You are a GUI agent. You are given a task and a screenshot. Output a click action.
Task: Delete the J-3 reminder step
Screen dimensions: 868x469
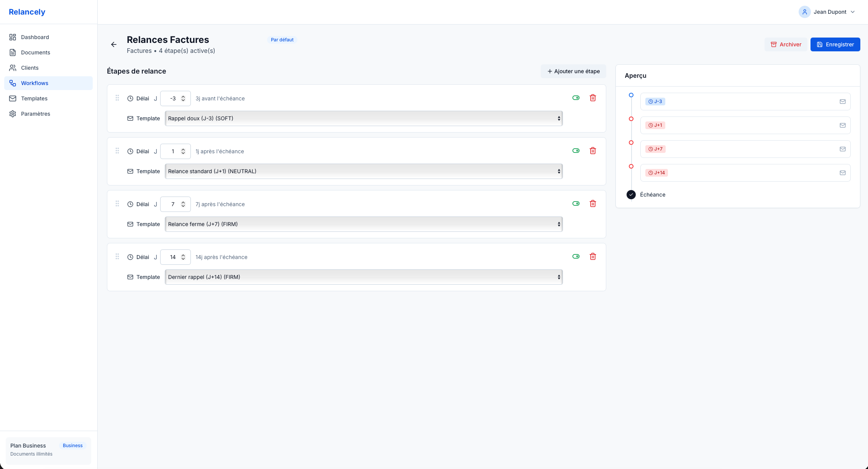pos(593,98)
